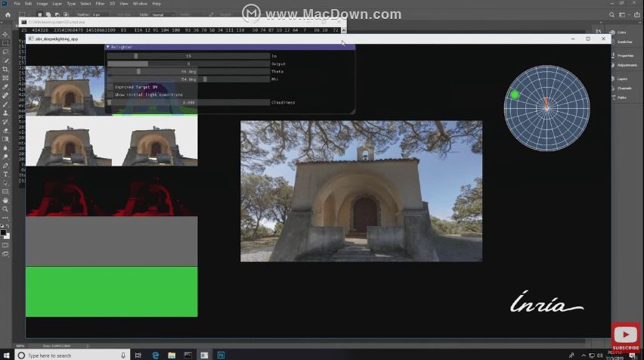Click the foreground color swatch
644x360 pixels.
[4, 233]
